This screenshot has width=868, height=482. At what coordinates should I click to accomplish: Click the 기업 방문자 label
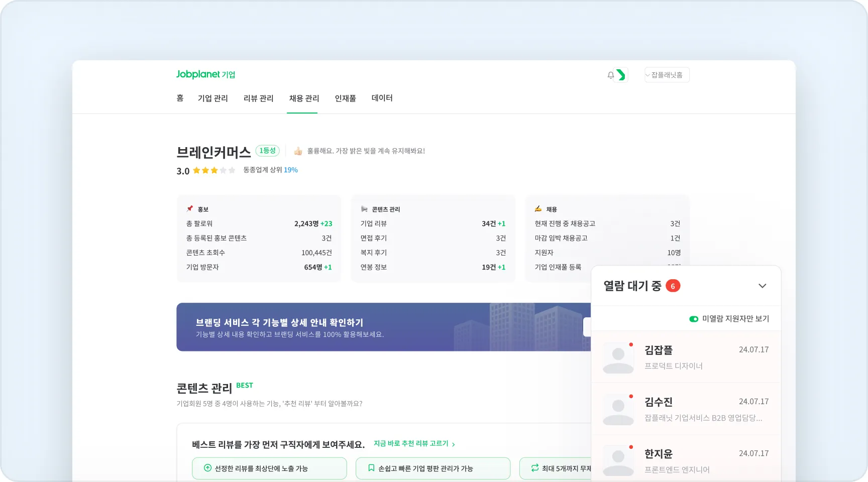pyautogui.click(x=202, y=268)
